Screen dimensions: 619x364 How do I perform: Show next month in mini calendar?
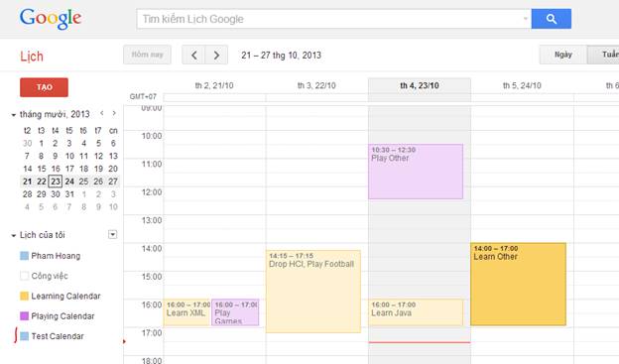point(114,113)
